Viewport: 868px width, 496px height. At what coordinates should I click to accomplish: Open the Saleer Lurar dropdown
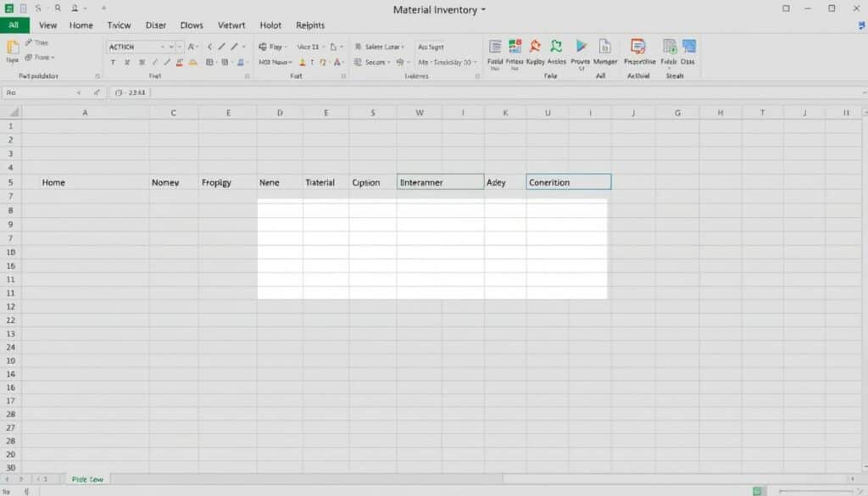(379, 47)
